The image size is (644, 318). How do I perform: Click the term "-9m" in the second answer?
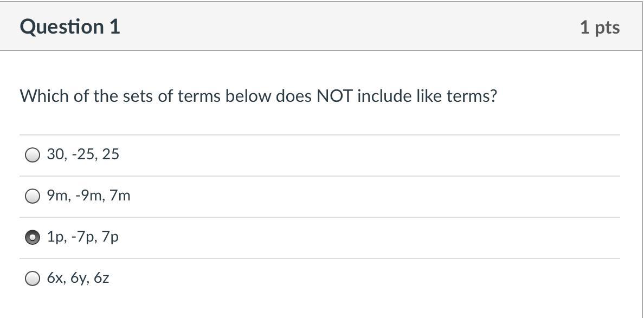tap(88, 196)
